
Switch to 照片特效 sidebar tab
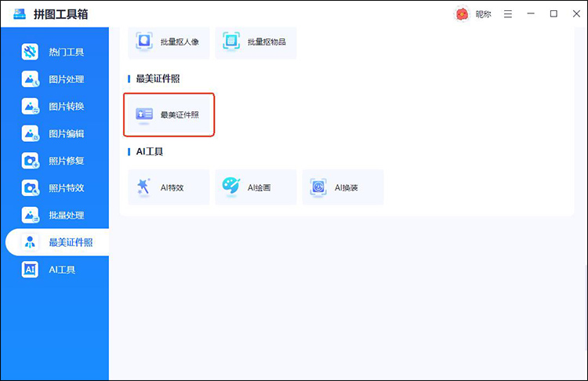coord(55,188)
